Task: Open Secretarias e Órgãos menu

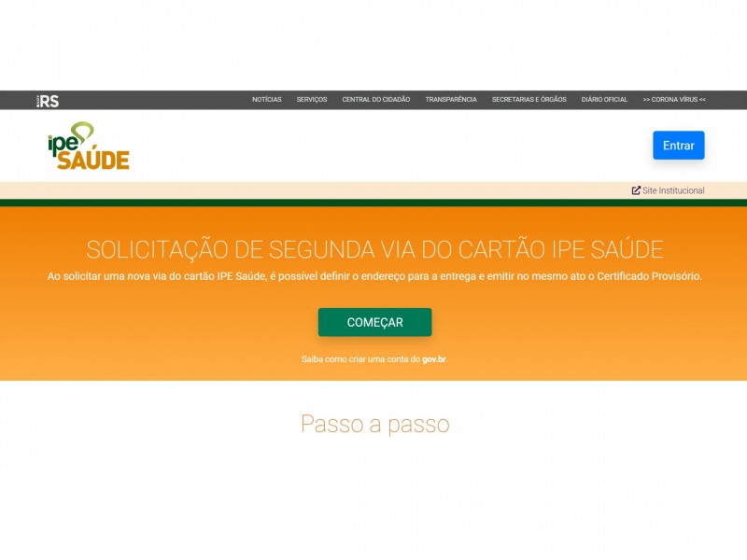Action: click(x=529, y=100)
